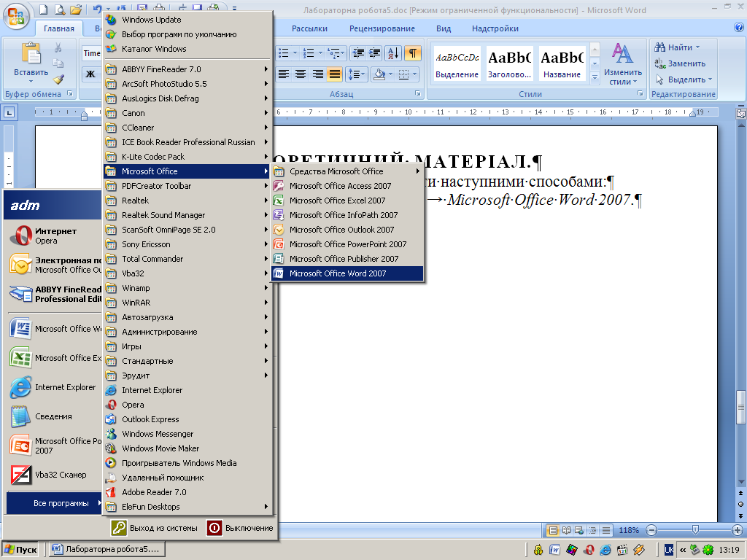Apply the Выделение style
Image resolution: width=747 pixels, height=560 pixels.
pos(457,64)
